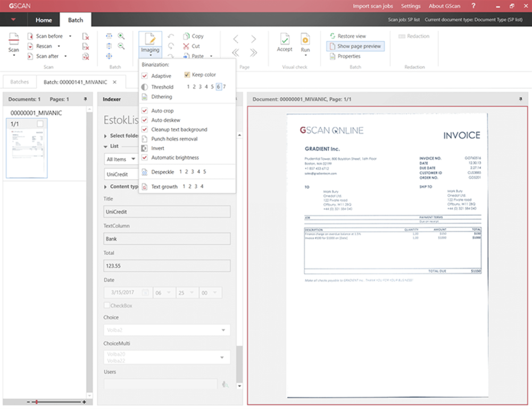Jump to last page with the double right chevron
Screen dimensions: 532x409
click(253, 53)
